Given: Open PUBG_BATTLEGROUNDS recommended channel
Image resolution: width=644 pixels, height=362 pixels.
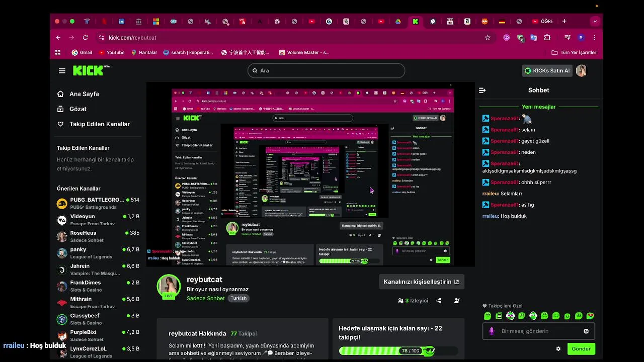Looking at the screenshot, I should [x=98, y=203].
